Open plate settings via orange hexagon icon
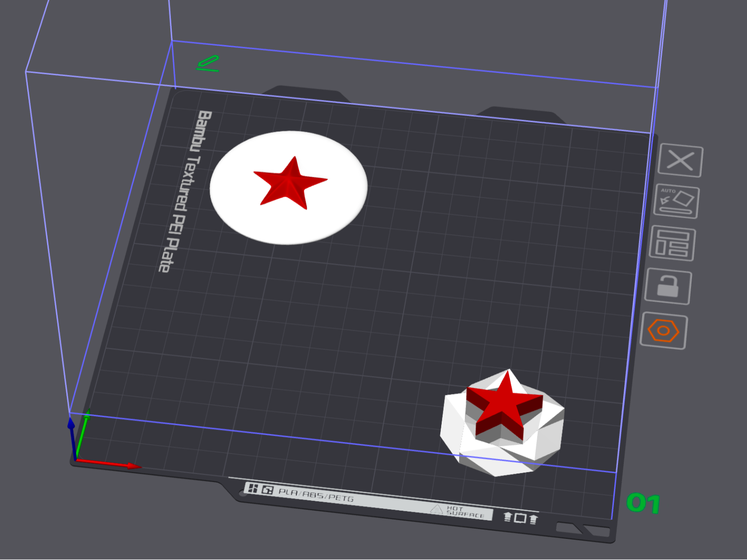 pos(663,331)
